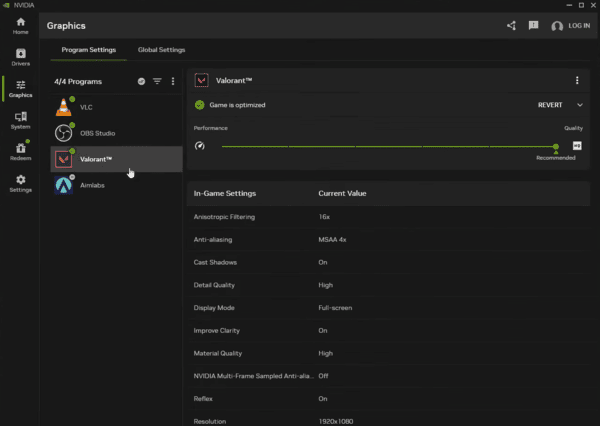600x426 pixels.
Task: Toggle the optimized-status check icon in programs header
Action: click(142, 81)
